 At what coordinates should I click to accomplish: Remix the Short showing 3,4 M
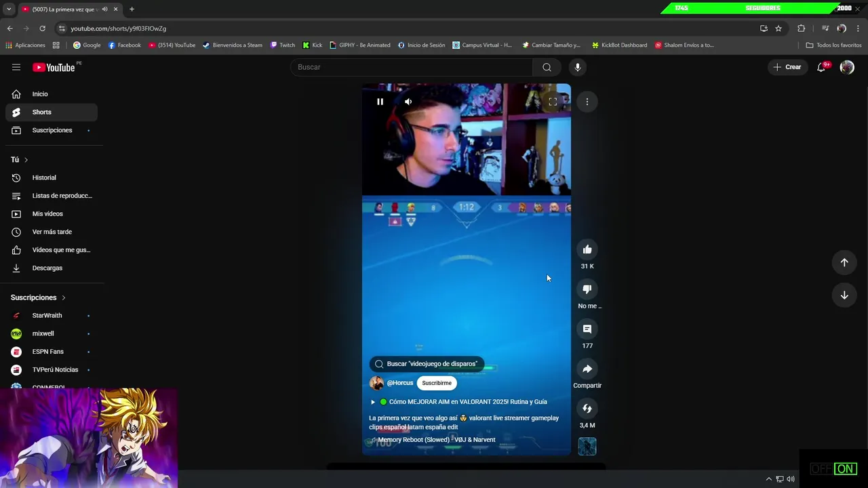[587, 409]
